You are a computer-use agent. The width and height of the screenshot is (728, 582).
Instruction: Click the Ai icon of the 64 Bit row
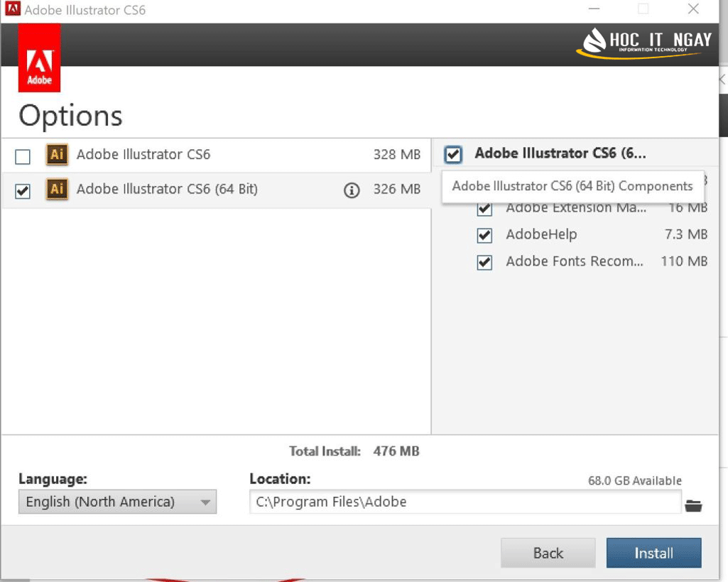[x=57, y=189]
